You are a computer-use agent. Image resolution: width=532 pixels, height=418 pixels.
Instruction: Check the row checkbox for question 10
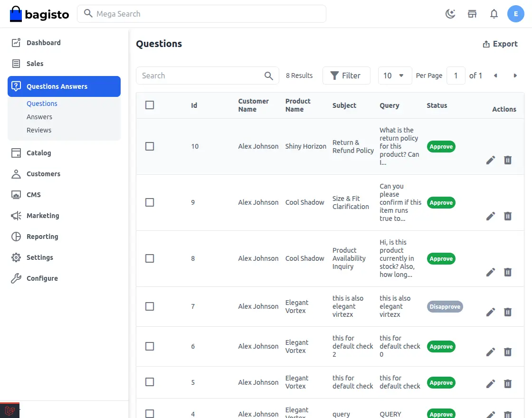150,146
